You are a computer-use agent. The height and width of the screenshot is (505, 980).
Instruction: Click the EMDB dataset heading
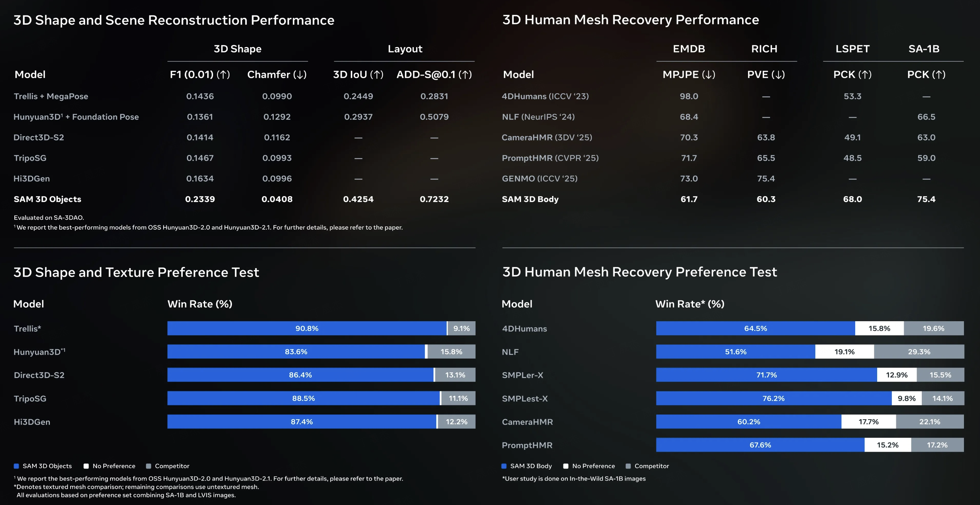pyautogui.click(x=688, y=49)
